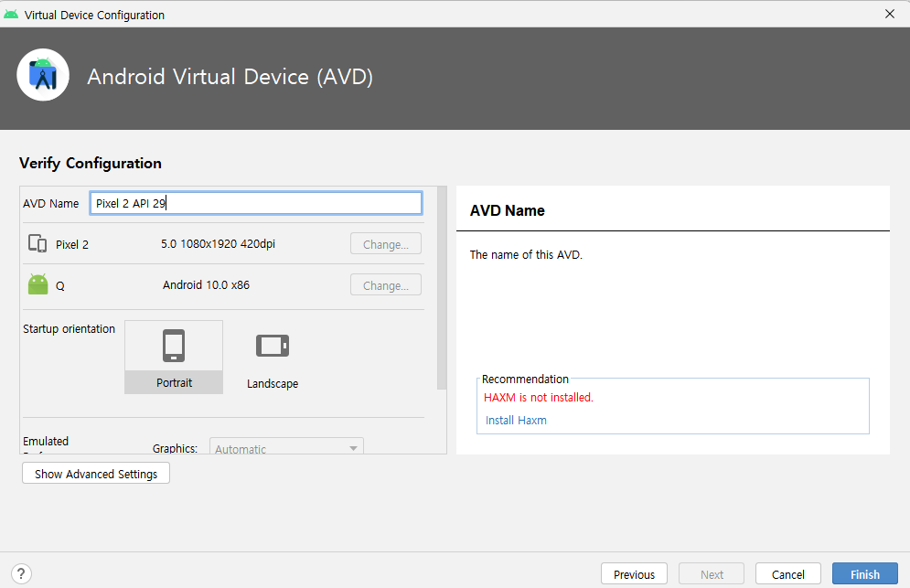910x588 pixels.
Task: Change the Android 10.0 system image
Action: click(x=386, y=285)
